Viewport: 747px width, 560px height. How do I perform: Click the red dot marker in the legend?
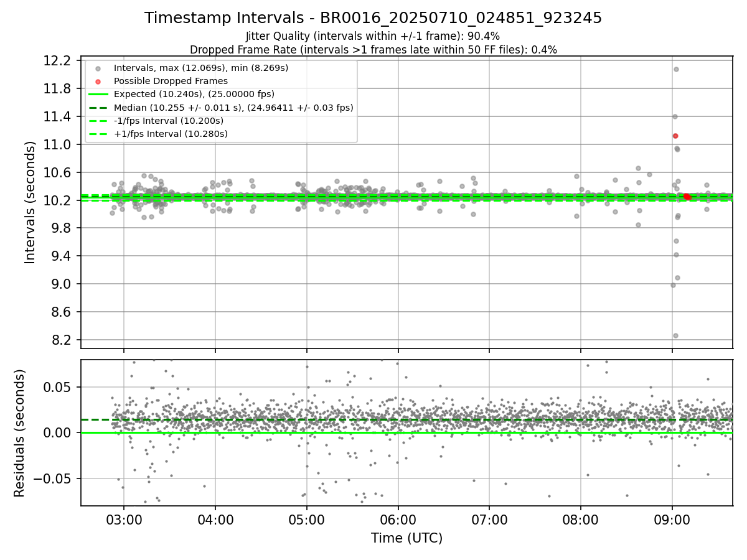coord(98,82)
